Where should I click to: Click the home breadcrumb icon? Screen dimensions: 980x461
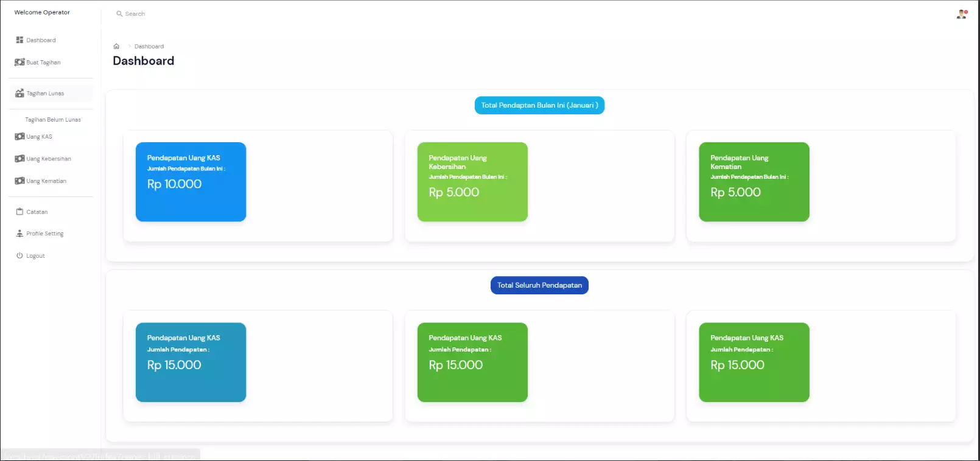[116, 46]
